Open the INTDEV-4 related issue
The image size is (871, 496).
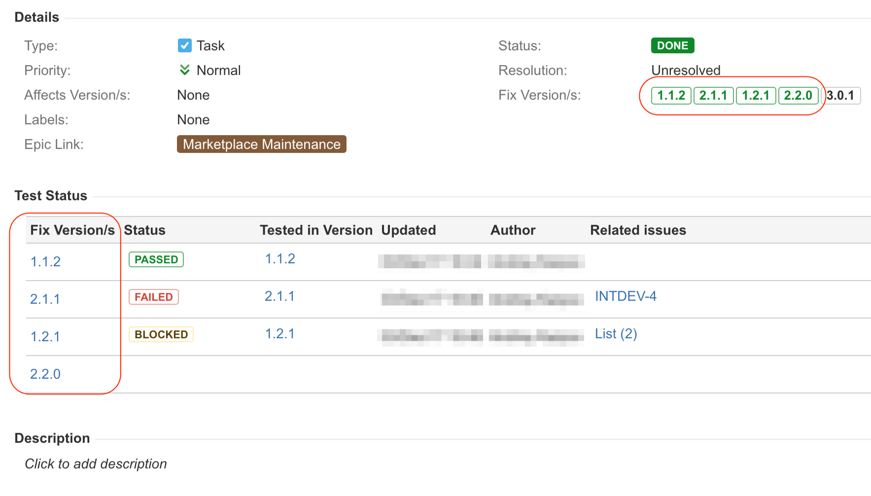pos(625,296)
